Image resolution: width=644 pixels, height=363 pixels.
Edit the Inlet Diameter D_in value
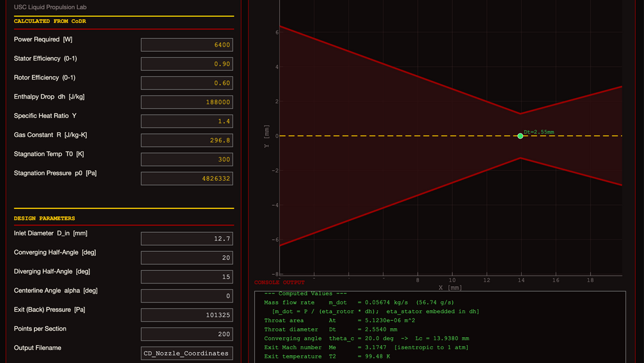(187, 239)
